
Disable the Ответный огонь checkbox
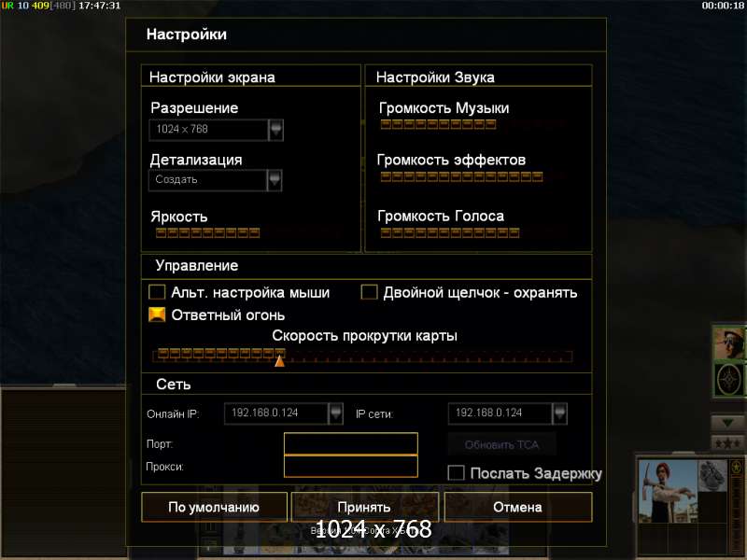(x=157, y=315)
